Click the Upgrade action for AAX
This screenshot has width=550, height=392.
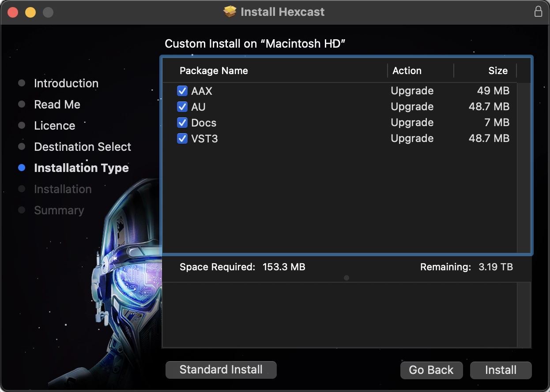(x=412, y=91)
